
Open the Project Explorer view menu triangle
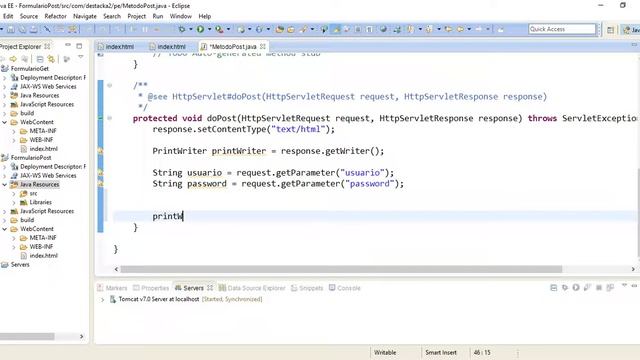pos(80,58)
